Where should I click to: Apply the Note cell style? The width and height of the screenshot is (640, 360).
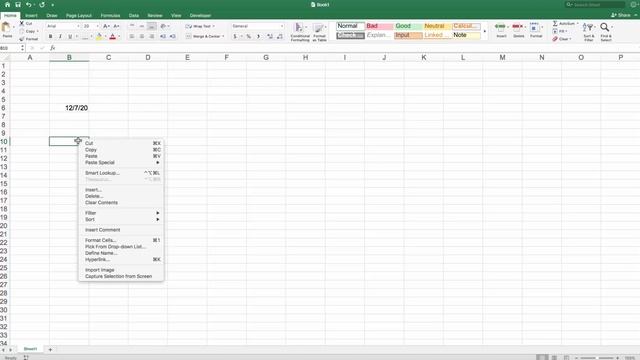coord(466,36)
